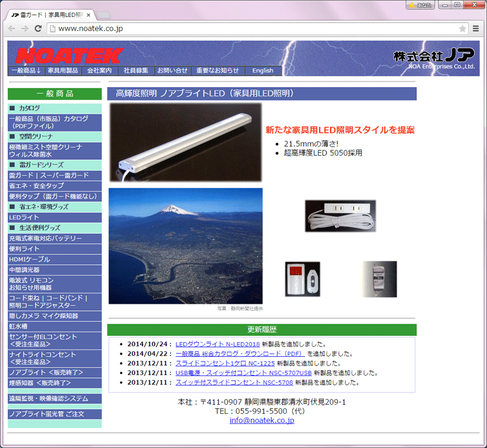Viewport: 487px width, 448px height.
Task: Click the 雷ガードシリーズ category heading
Action: click(x=55, y=165)
